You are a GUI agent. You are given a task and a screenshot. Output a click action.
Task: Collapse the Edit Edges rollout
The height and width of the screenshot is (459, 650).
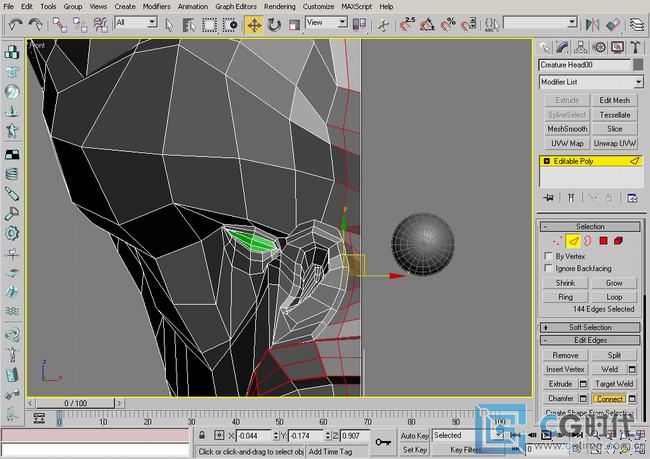tap(590, 340)
